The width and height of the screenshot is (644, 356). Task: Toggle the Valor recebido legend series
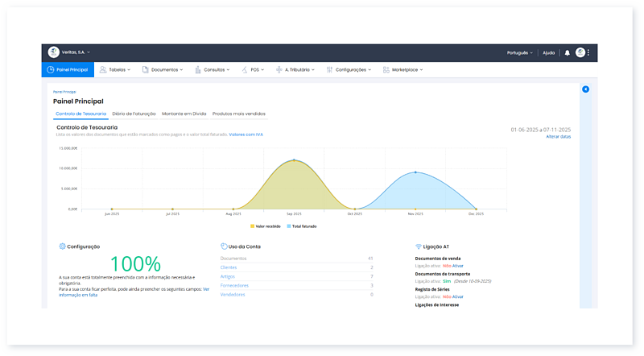266,226
